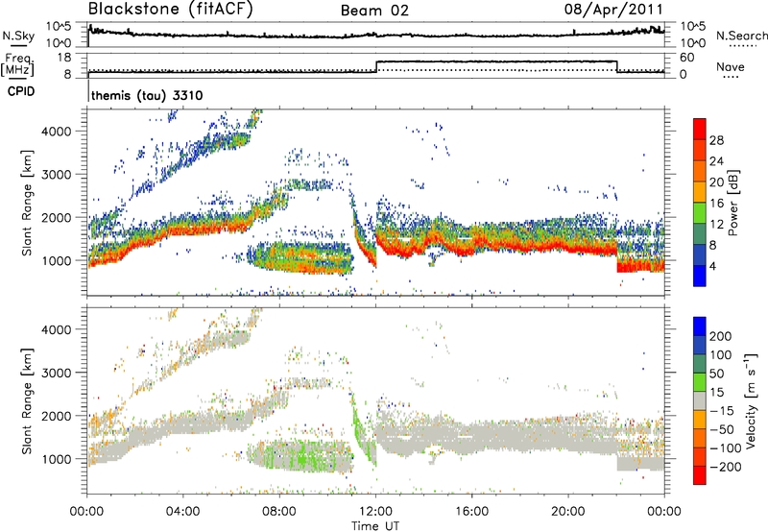The image size is (768, 532).
Task: Click the frequency step-up at 12:00
Action: [x=376, y=67]
